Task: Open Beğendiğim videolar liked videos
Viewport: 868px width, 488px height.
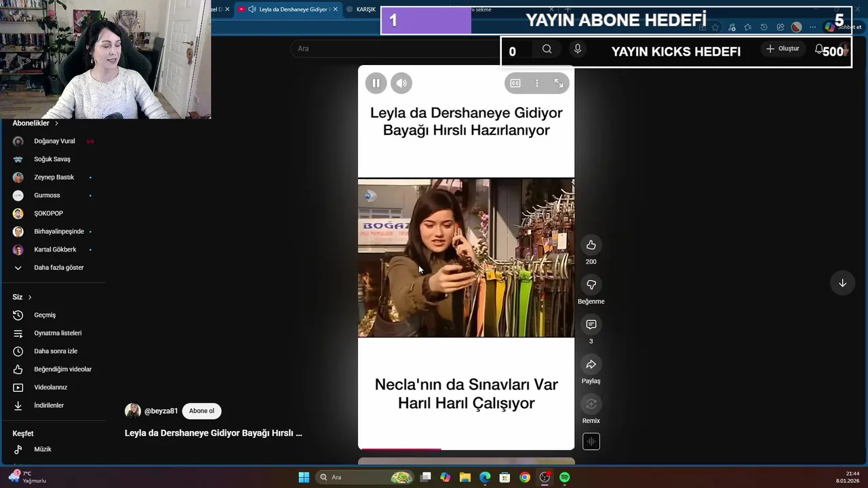Action: pos(62,369)
